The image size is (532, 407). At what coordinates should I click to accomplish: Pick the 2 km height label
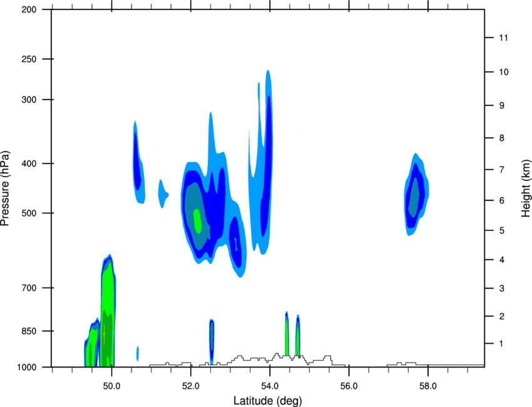[x=502, y=316]
